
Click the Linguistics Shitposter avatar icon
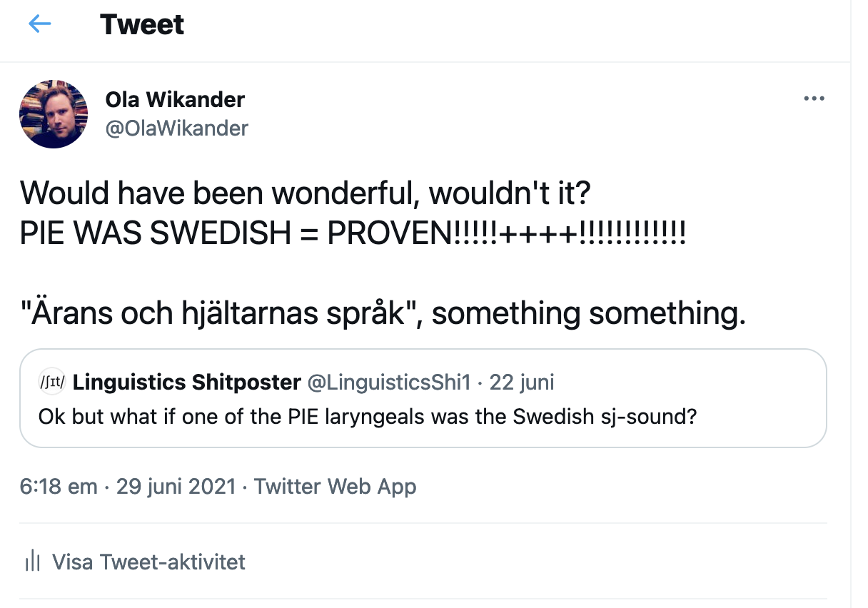52,382
